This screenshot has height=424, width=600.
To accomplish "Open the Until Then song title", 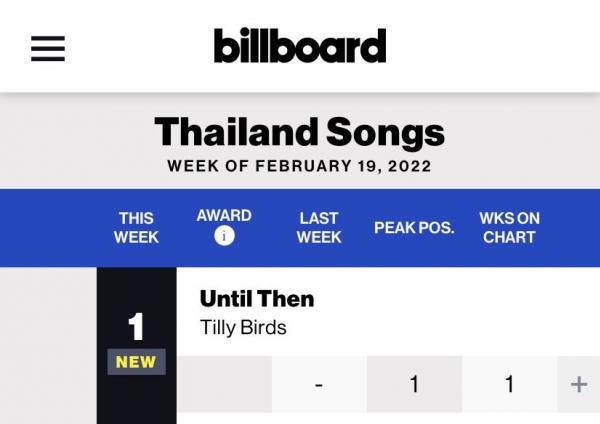I will click(257, 298).
